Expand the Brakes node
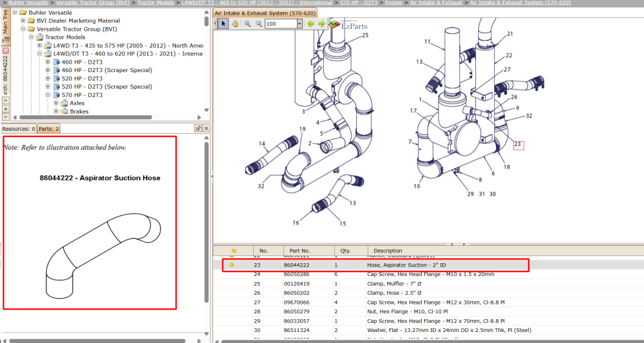 coord(56,111)
